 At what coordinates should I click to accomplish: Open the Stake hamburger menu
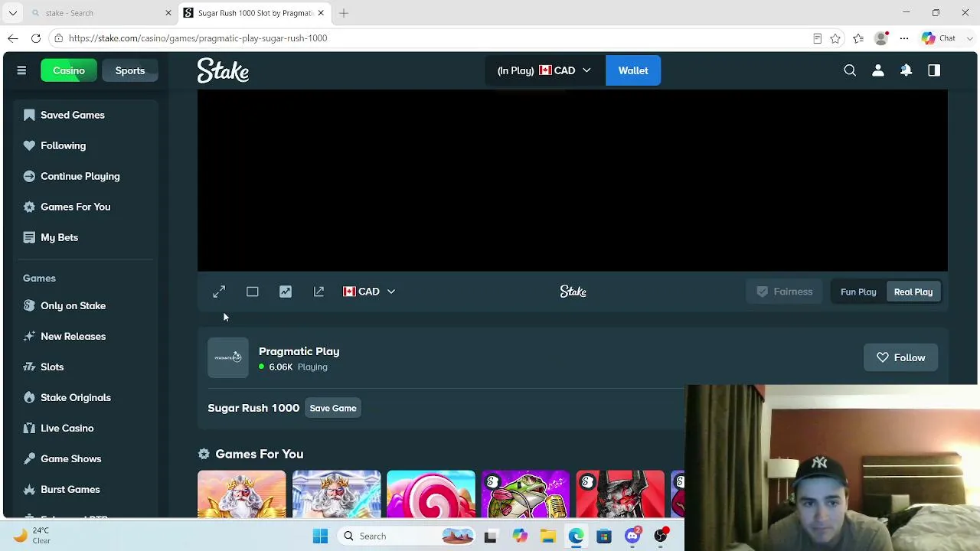tap(21, 70)
